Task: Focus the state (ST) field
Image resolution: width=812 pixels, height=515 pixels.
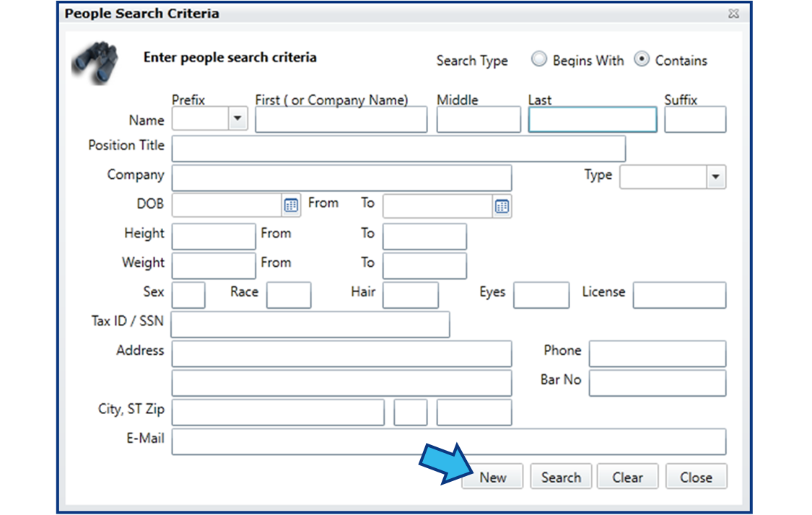Action: (x=411, y=412)
